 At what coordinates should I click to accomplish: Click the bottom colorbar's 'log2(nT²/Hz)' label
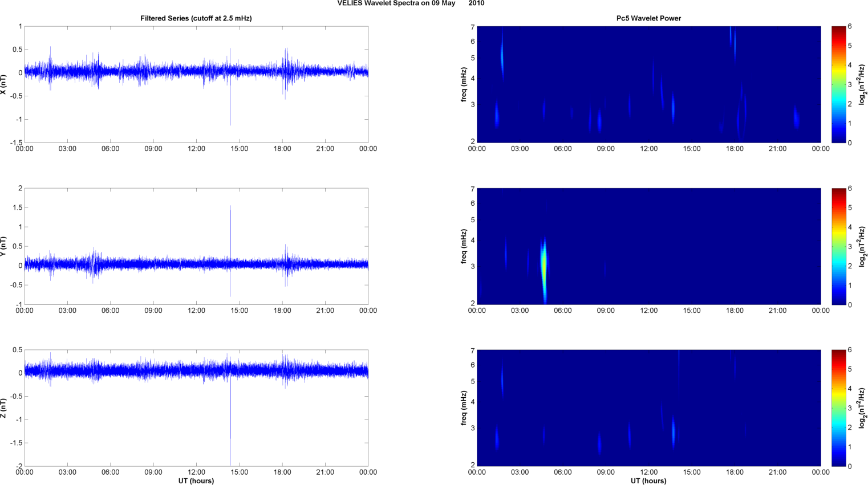pyautogui.click(x=862, y=408)
